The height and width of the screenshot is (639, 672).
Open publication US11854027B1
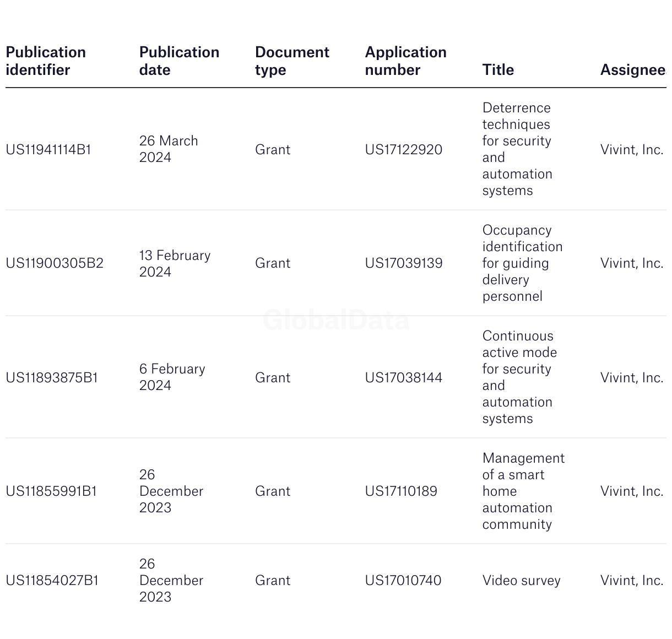click(52, 580)
